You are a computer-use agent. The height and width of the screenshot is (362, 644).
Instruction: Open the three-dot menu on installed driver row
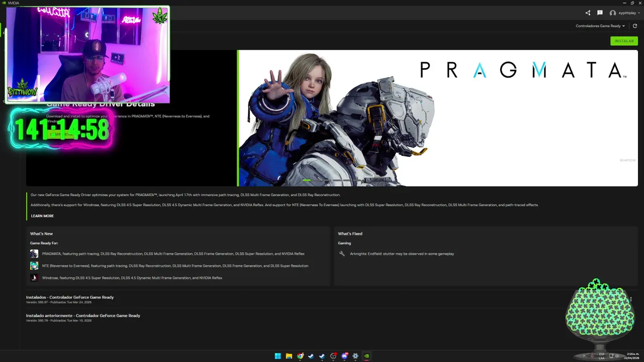pyautogui.click(x=630, y=299)
